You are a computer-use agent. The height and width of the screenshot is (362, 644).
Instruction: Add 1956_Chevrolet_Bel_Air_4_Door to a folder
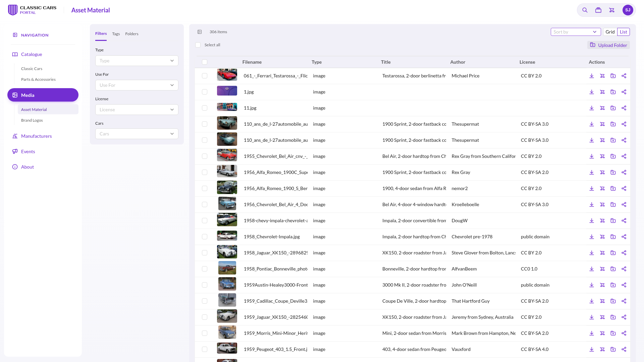pyautogui.click(x=613, y=204)
